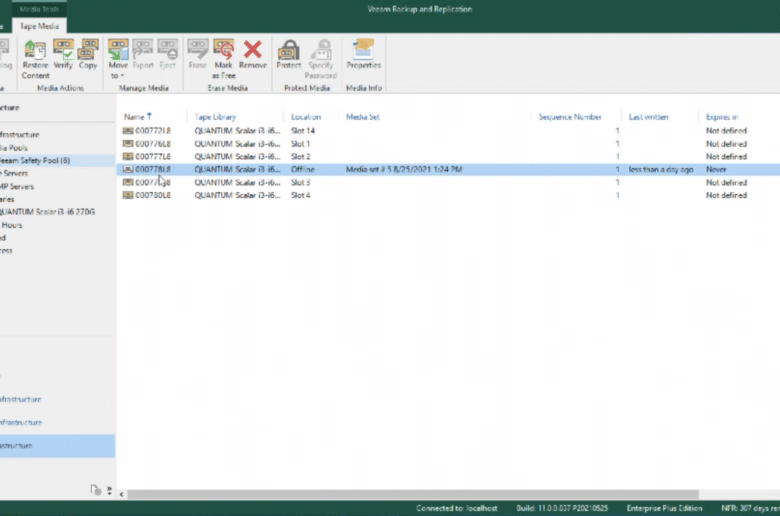The image size is (780, 516).
Task: Select Last 24 Hours tree node
Action: [11, 225]
